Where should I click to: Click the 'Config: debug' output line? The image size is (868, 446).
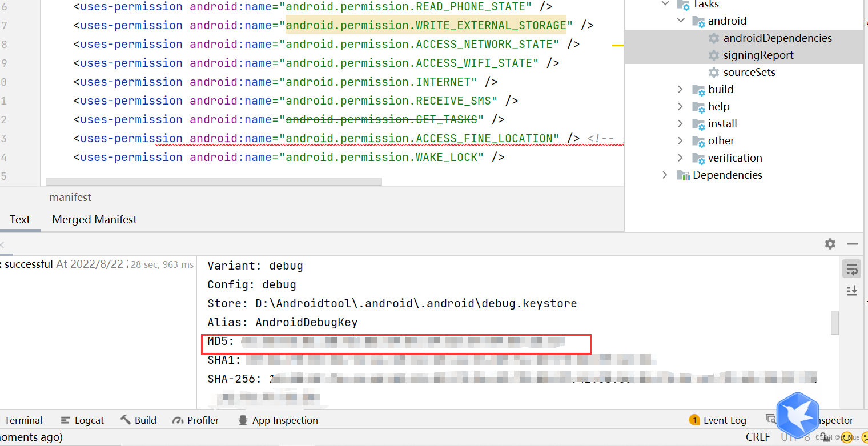[252, 284]
